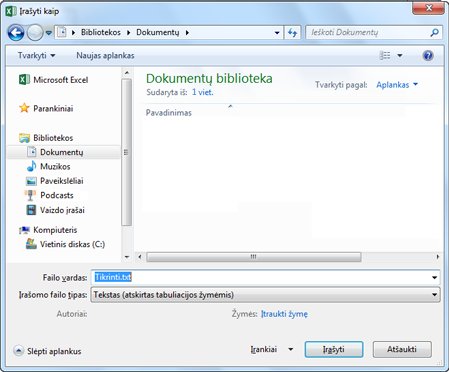Viewport: 449px width, 372px height.
Task: Select the Vaizdo įrašai library item
Action: coord(55,210)
